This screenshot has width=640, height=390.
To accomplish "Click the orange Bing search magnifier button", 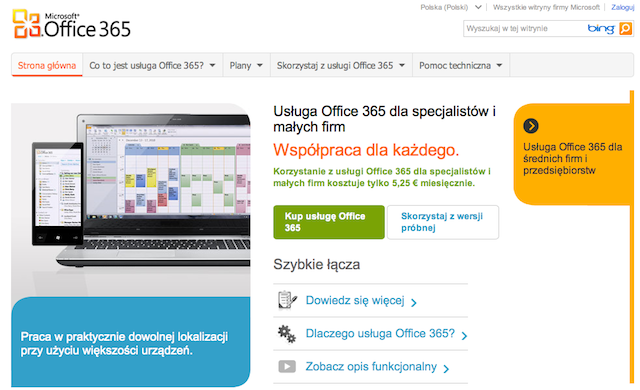I will tap(625, 29).
